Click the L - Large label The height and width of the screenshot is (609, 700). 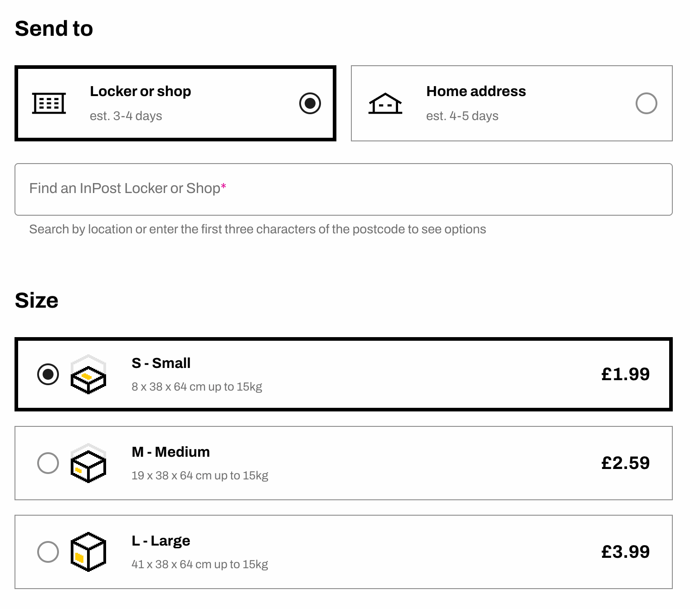[161, 541]
